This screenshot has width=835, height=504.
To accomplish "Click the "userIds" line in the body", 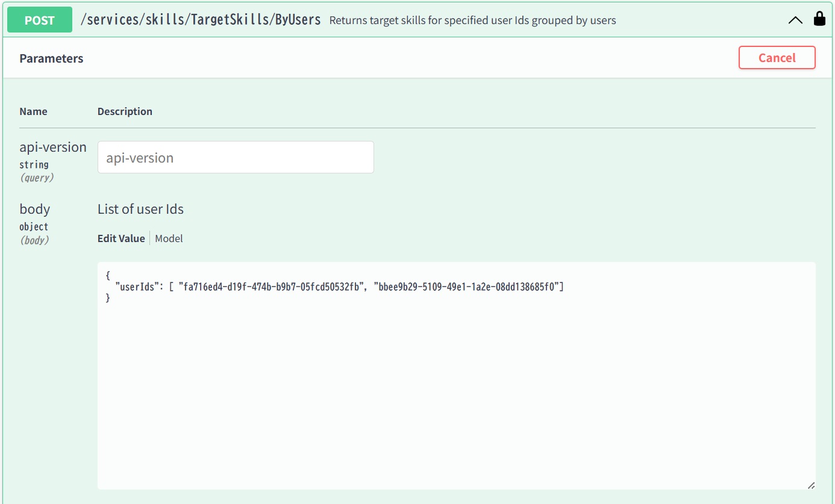I will click(340, 287).
